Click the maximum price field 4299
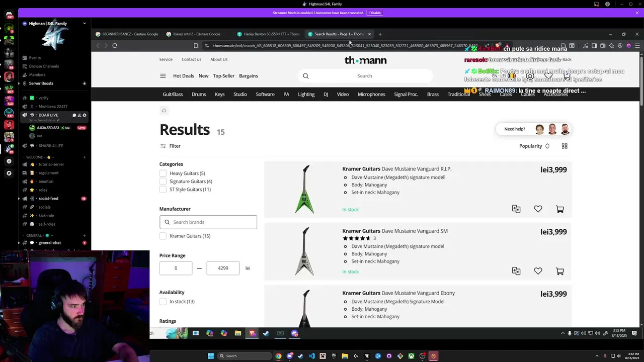Screen dimensions: 644x362 pyautogui.click(x=223, y=268)
